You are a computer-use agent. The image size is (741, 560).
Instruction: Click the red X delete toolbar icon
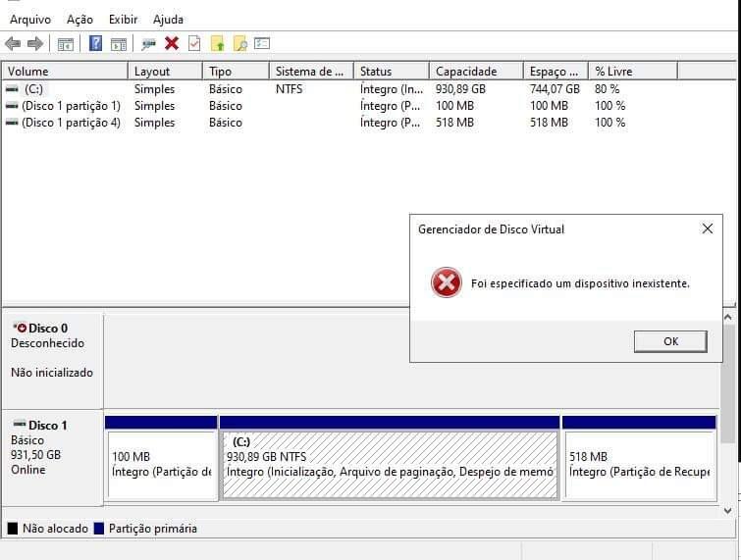172,43
